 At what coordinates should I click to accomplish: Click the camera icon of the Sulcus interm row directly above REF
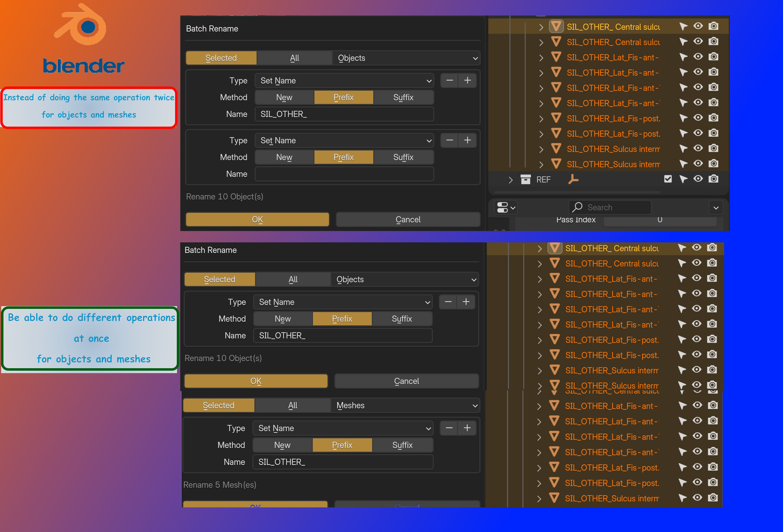tap(713, 163)
